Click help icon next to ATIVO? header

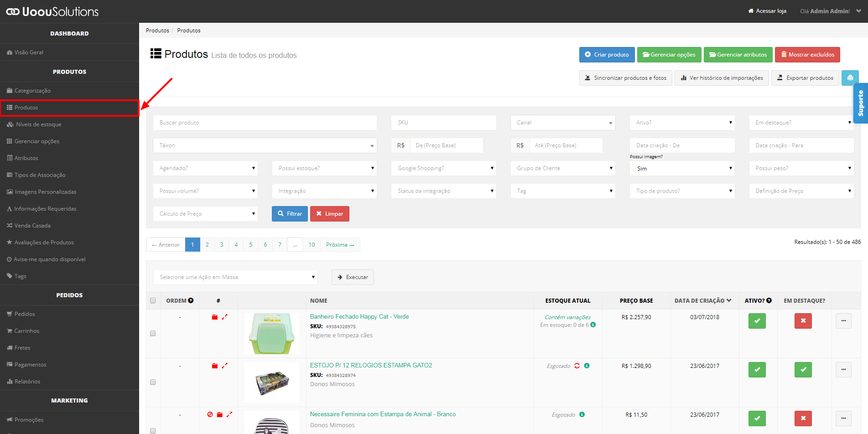pos(769,300)
